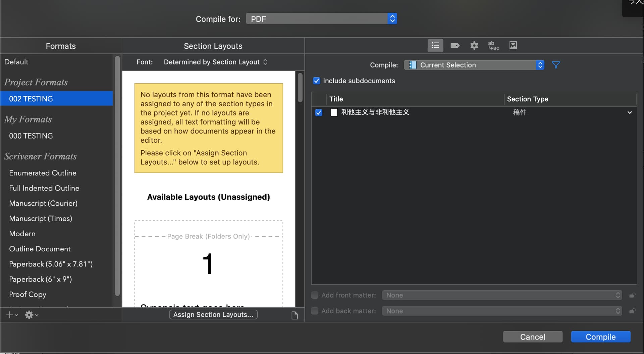This screenshot has width=644, height=354.
Task: Click the blue filter funnel icon
Action: pyautogui.click(x=556, y=65)
